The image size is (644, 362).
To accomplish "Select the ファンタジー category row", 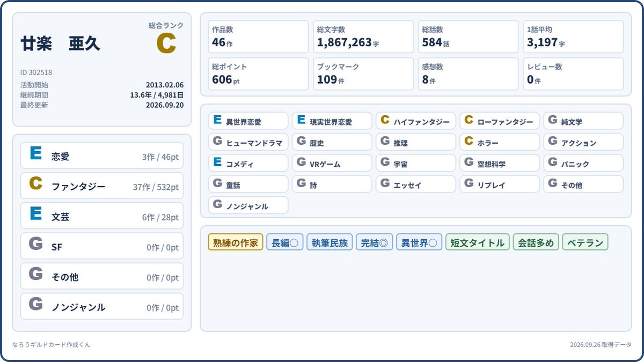I will 102,186.
